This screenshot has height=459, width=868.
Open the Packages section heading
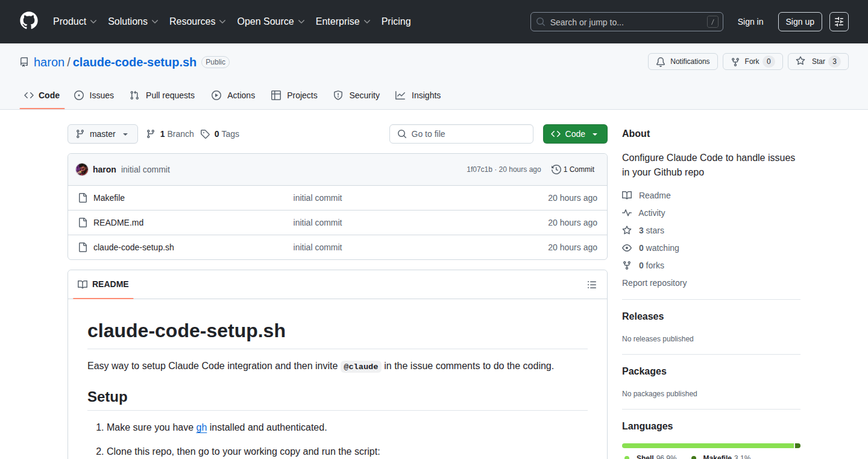pos(644,372)
